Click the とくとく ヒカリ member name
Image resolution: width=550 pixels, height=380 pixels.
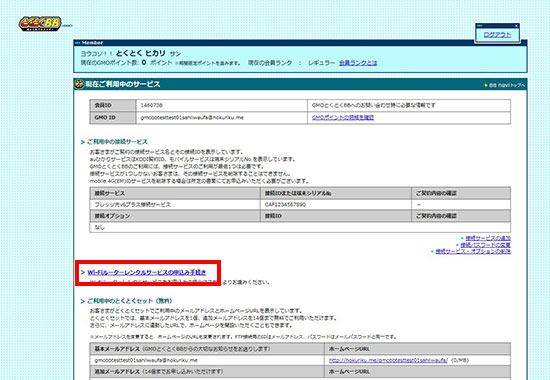tap(140, 53)
